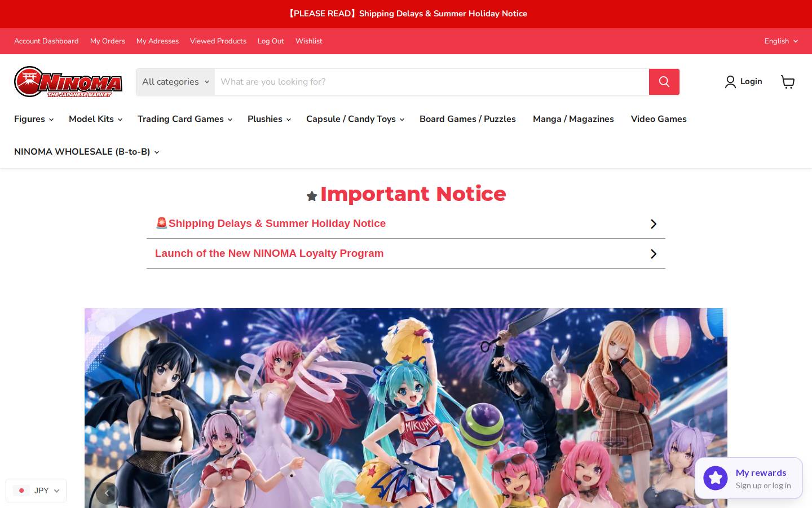Click the Login user icon
The image size is (812, 508).
730,82
